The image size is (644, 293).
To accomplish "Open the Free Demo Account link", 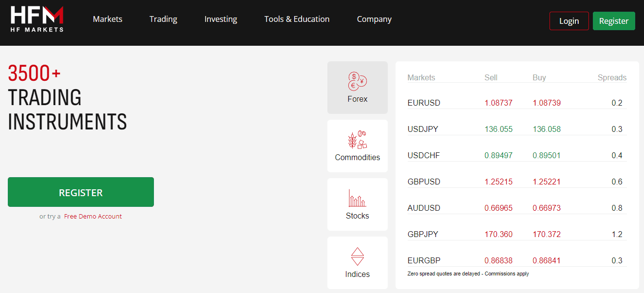I will [x=93, y=217].
